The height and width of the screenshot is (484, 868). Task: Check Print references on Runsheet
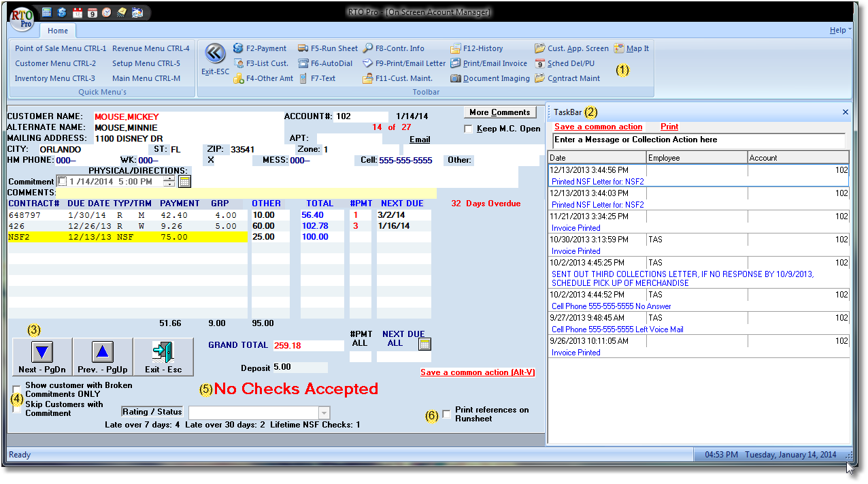446,414
